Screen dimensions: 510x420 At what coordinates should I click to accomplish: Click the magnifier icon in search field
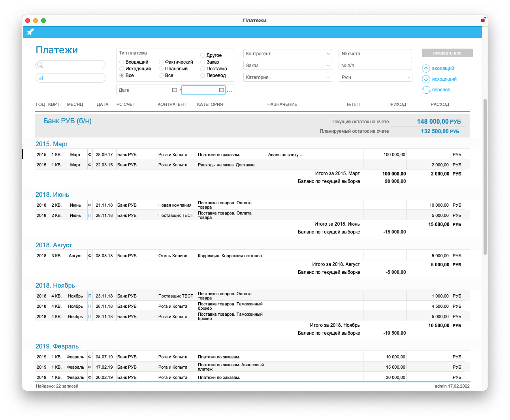40,65
